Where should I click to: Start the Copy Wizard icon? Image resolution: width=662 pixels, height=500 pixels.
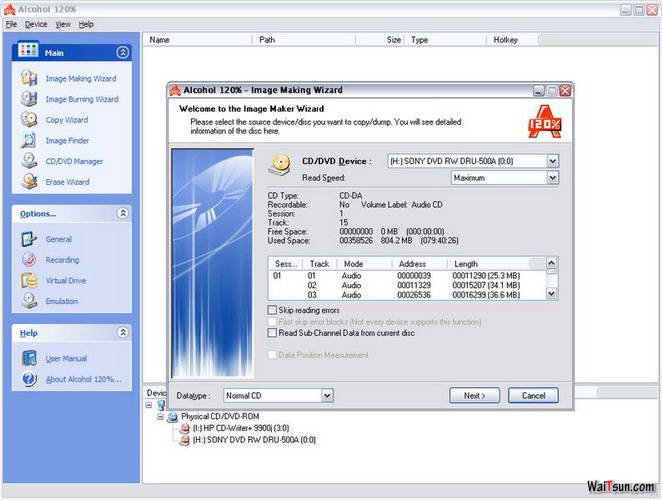coord(27,120)
